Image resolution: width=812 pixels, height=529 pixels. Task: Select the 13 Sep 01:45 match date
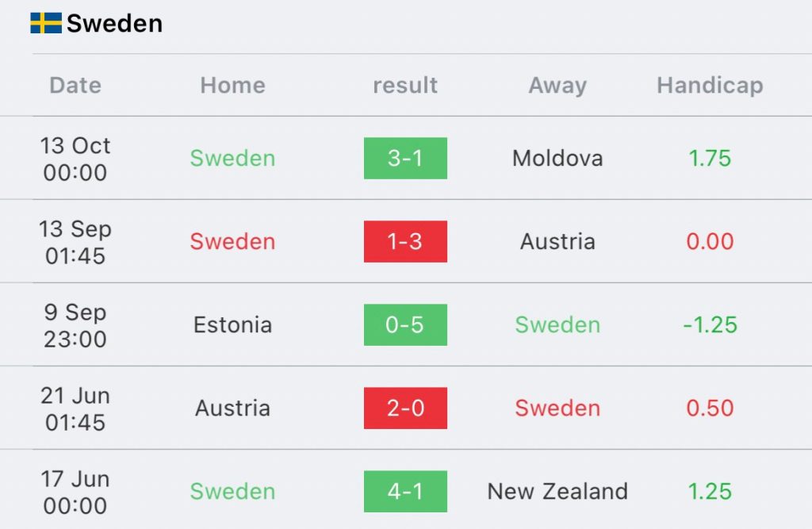pos(75,242)
